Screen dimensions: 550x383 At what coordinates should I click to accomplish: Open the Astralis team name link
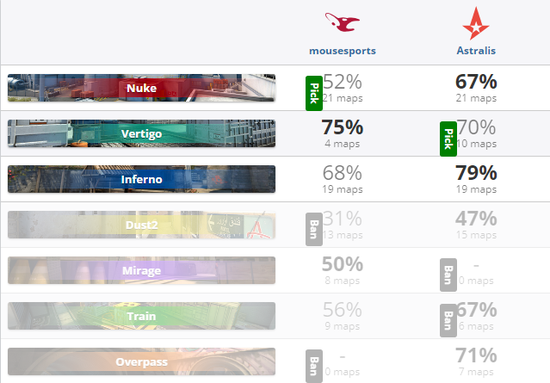coord(476,51)
